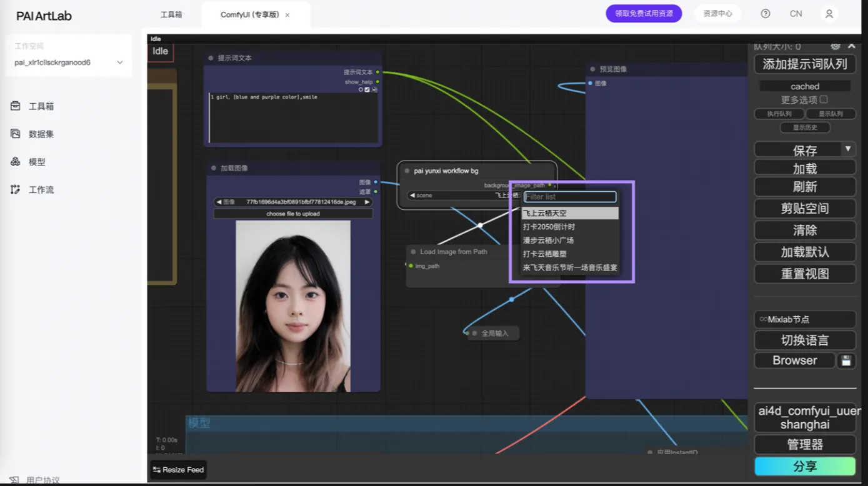
Task: Click the 图像 input port on 预览图像
Action: [x=590, y=83]
